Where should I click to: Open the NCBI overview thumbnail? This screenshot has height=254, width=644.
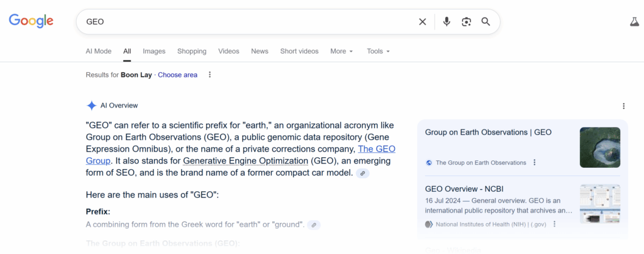[600, 204]
